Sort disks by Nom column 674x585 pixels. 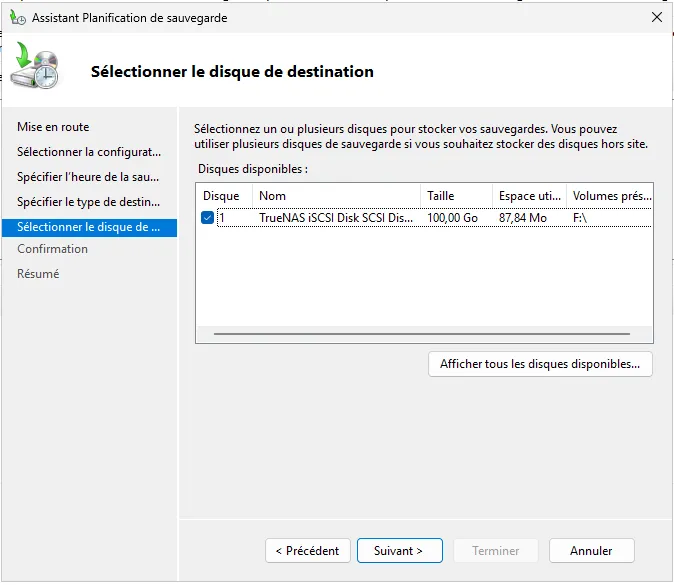(x=335, y=196)
